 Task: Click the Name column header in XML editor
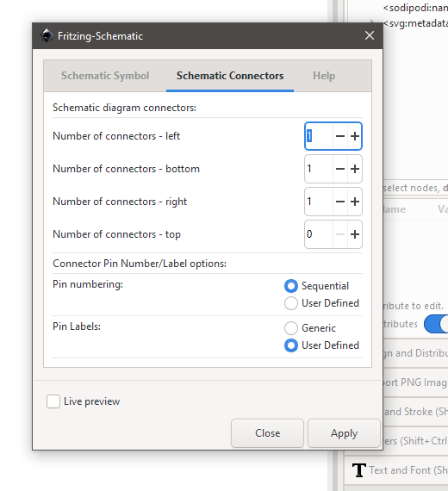point(407,209)
